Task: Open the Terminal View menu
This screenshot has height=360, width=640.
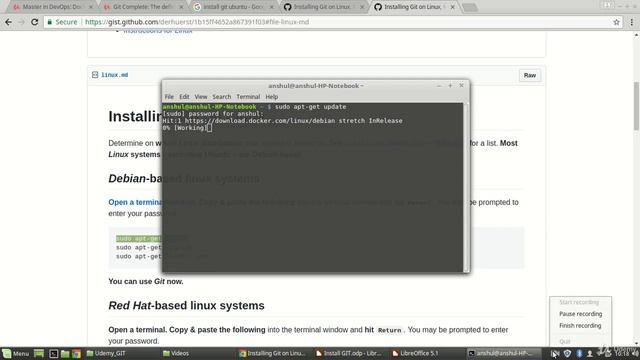Action: click(x=201, y=97)
